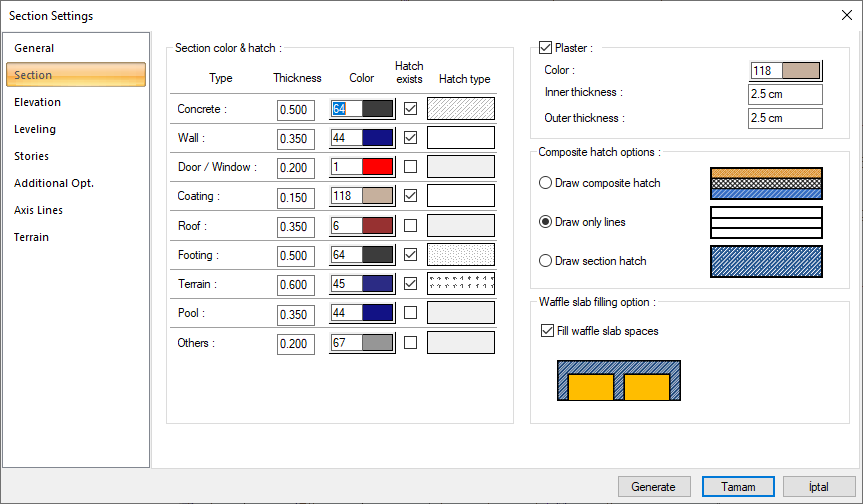This screenshot has width=863, height=504.
Task: Click the Footing dotted hatch type preview
Action: point(460,255)
